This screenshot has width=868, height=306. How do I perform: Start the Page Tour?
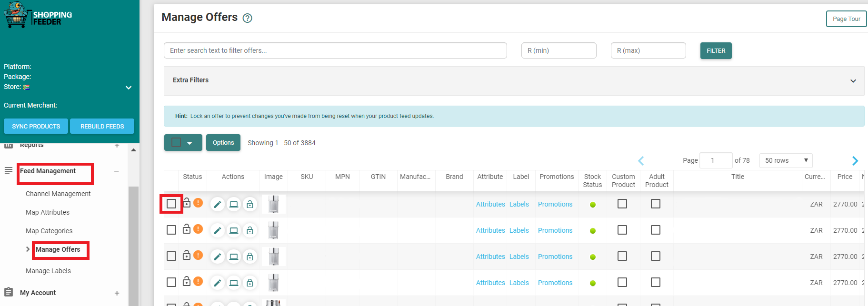[846, 19]
